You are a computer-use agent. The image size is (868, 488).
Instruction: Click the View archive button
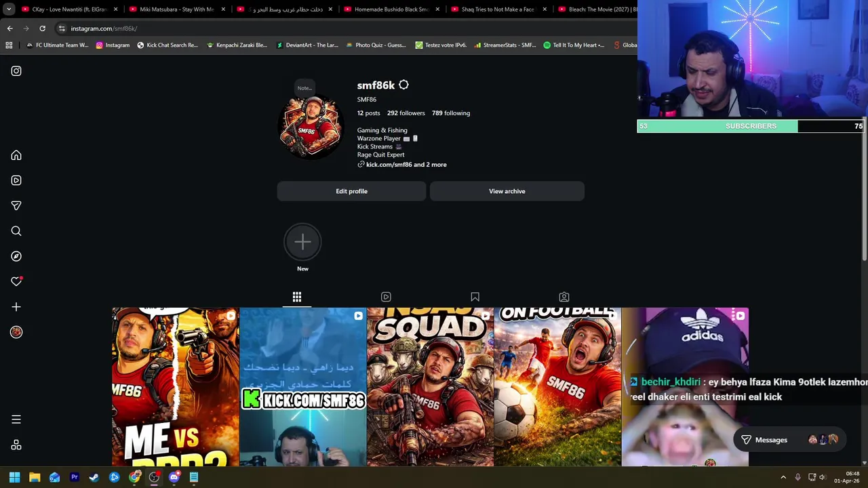(x=507, y=191)
